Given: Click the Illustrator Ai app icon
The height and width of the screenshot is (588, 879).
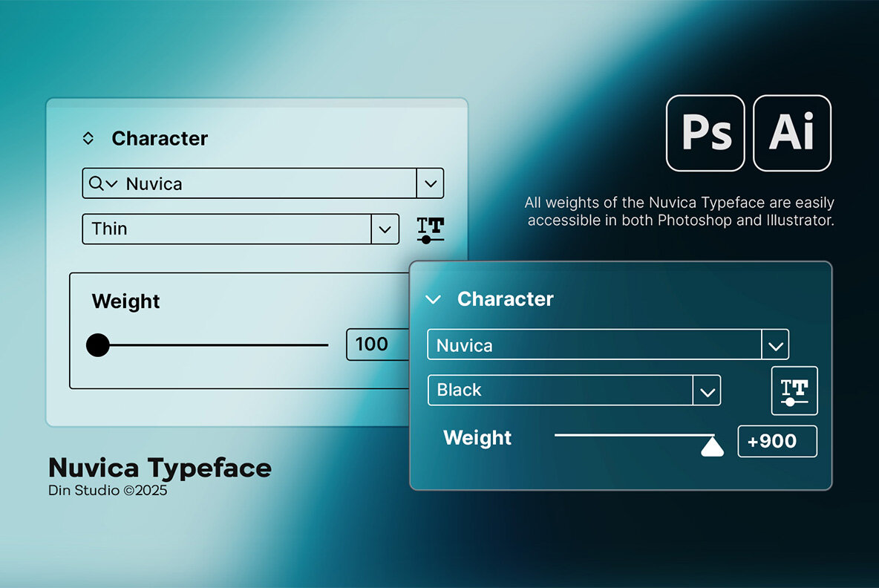Looking at the screenshot, I should (x=791, y=134).
